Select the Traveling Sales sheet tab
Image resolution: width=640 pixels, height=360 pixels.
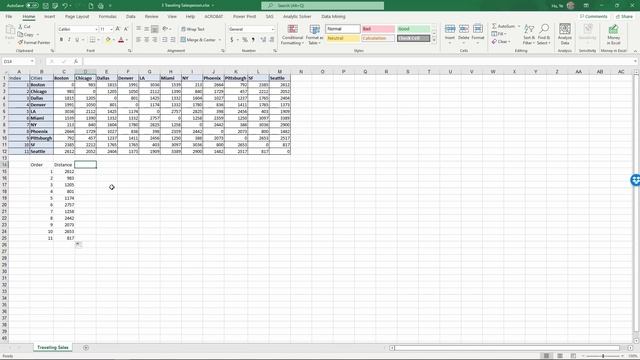tap(53, 348)
